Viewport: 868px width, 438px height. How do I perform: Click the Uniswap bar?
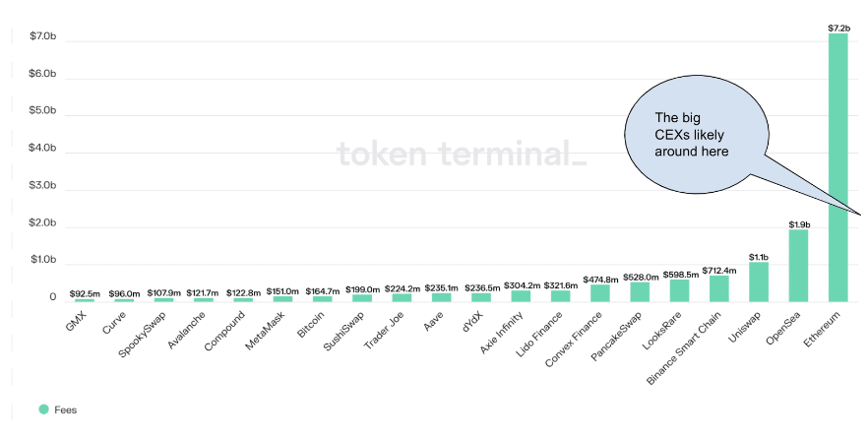(759, 282)
